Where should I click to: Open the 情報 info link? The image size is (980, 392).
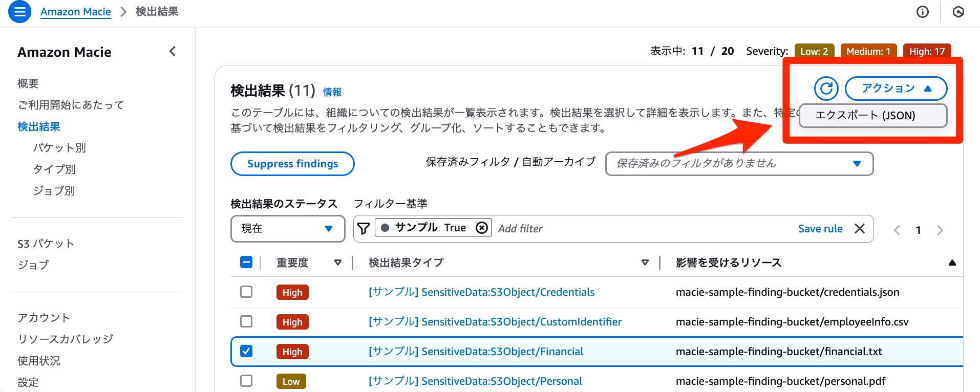(332, 92)
